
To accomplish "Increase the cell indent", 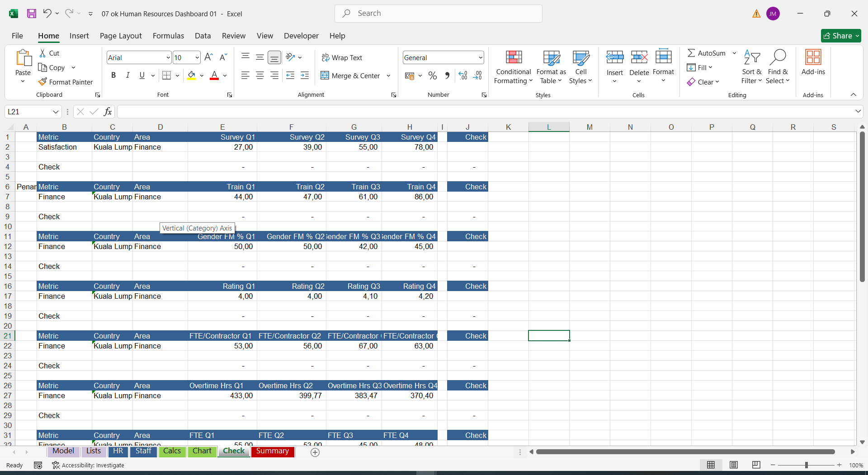I will click(305, 75).
